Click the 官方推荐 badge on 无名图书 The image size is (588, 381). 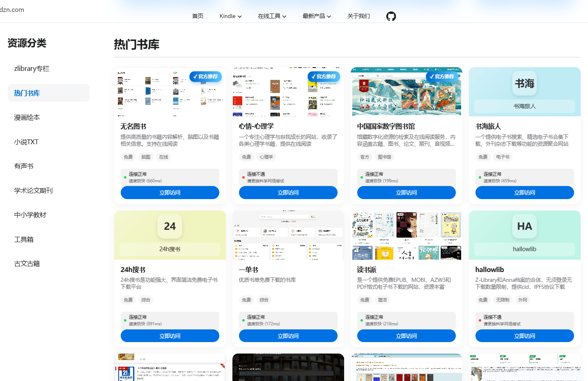pos(205,77)
